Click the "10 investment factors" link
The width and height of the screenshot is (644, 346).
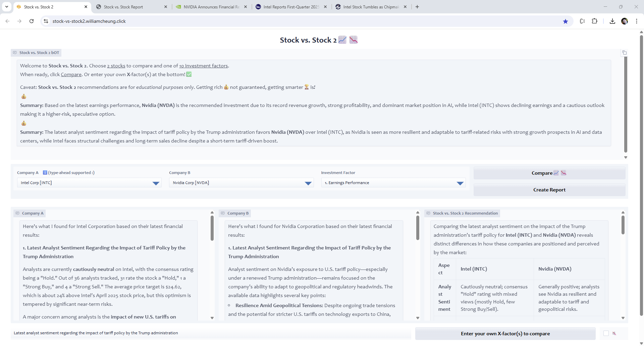[x=204, y=66]
